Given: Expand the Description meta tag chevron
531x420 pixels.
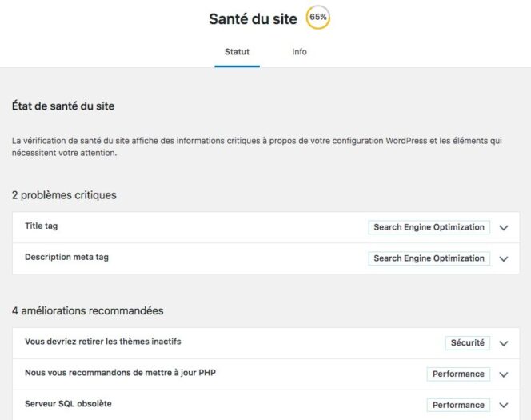Looking at the screenshot, I should click(x=504, y=258).
